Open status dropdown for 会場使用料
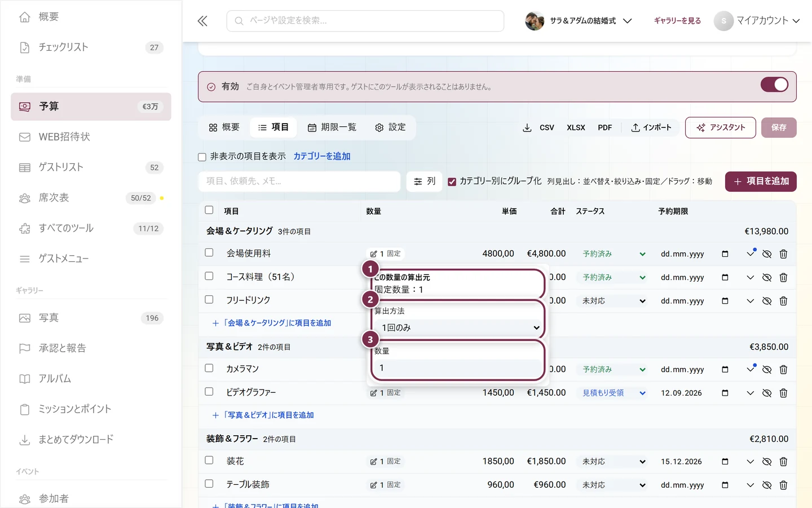Screen dimensions: 812x508 (x=614, y=254)
